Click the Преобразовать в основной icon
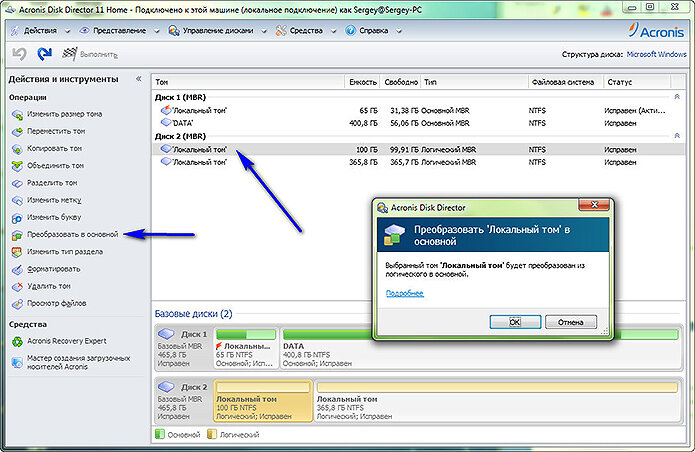The height and width of the screenshot is (452, 695). click(17, 235)
